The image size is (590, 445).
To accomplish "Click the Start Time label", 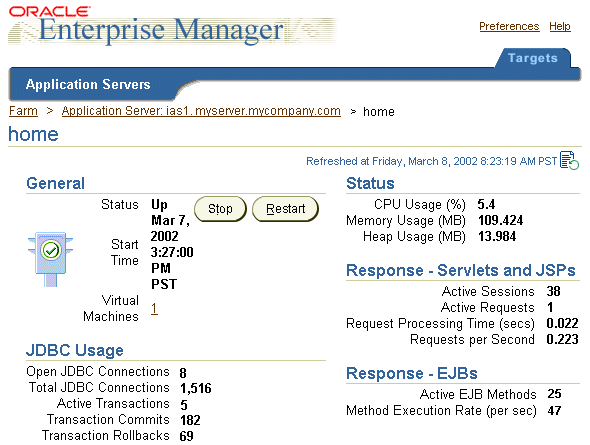I will point(125,252).
